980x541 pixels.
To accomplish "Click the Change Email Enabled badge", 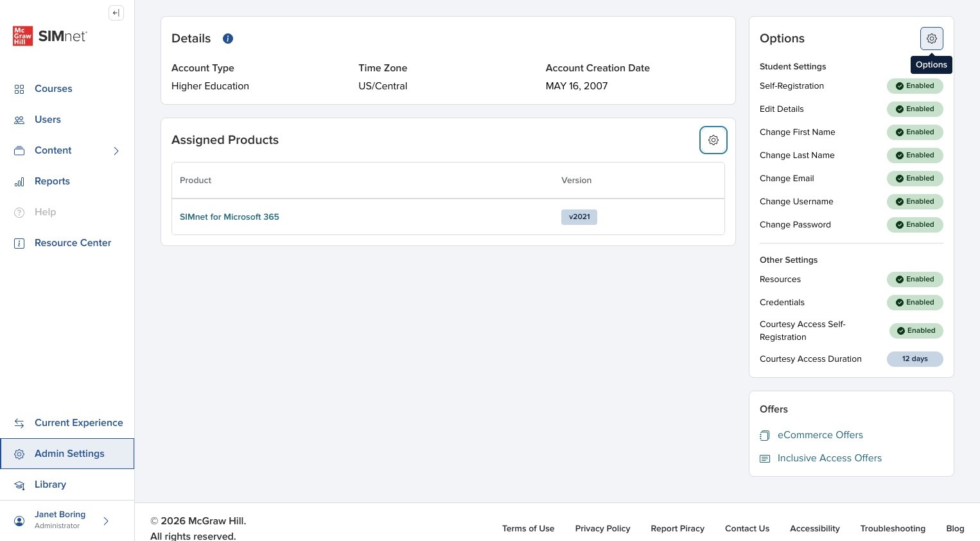I will 915,179.
